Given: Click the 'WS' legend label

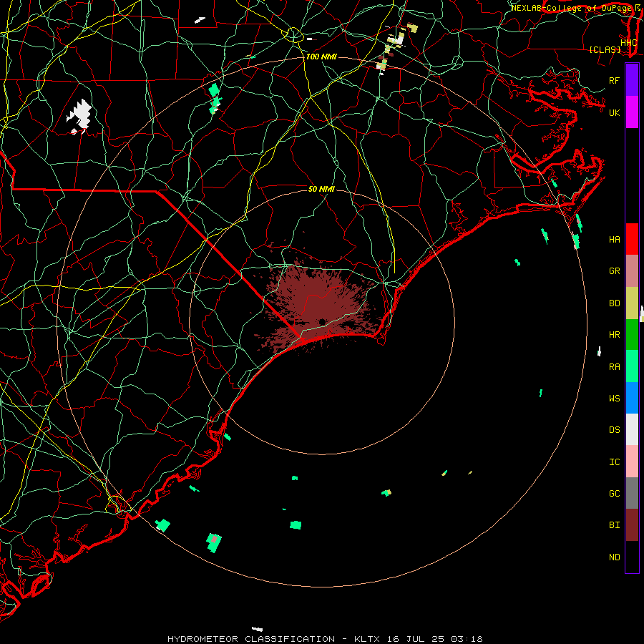Looking at the screenshot, I should [614, 398].
